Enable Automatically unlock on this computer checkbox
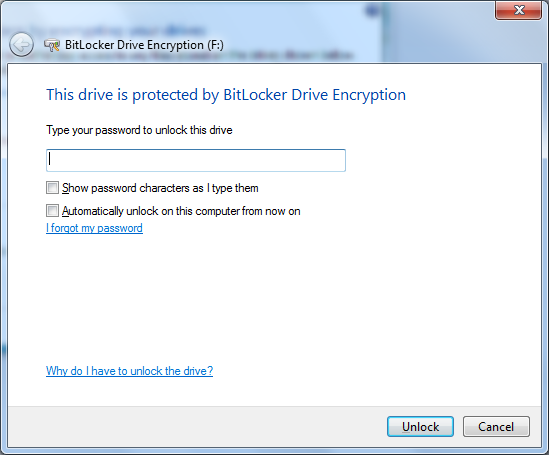The width and height of the screenshot is (549, 455). 52,211
